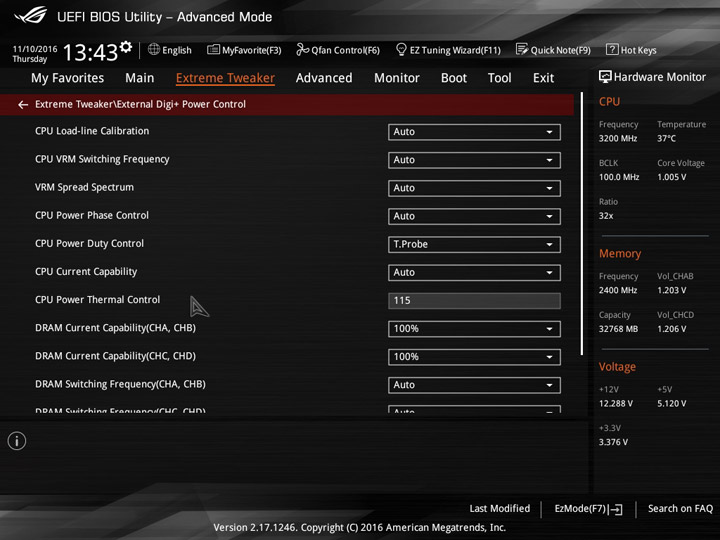This screenshot has width=720, height=540.
Task: Open Qfan Control(F6)
Action: click(338, 50)
